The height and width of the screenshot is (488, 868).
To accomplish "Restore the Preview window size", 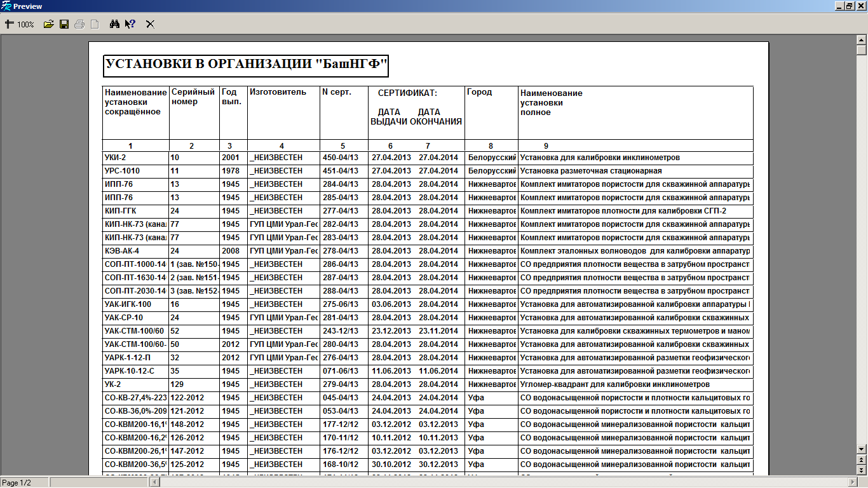I will 849,6.
